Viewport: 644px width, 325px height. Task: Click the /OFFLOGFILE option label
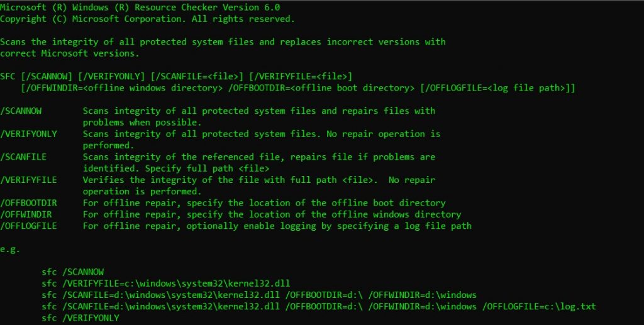click(28, 226)
